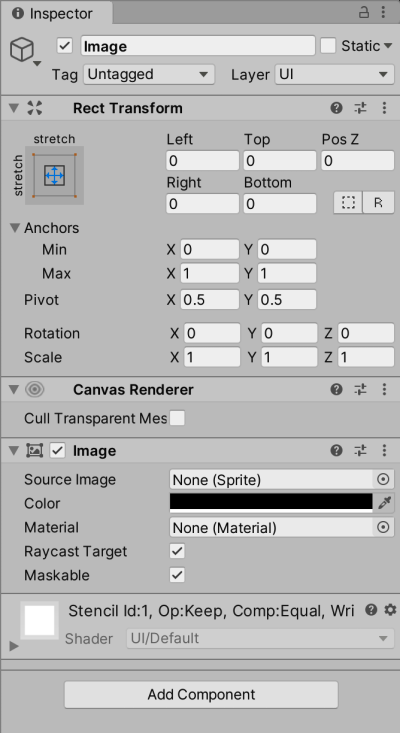Viewport: 400px width, 733px height.
Task: Select the Inspector tab
Action: [56, 14]
